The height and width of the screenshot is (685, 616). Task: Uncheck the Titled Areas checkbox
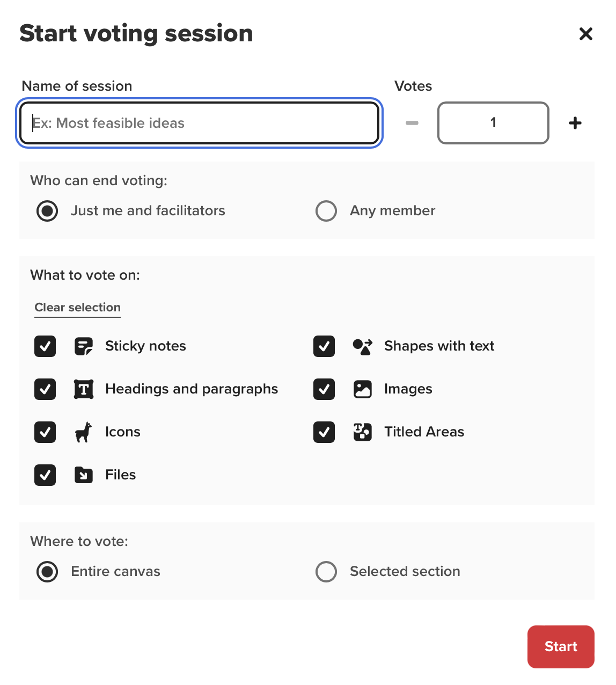(x=324, y=432)
